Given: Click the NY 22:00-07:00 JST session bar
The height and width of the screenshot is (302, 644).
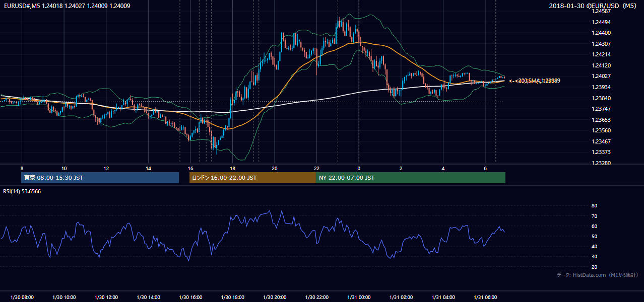Looking at the screenshot, I should [x=411, y=178].
